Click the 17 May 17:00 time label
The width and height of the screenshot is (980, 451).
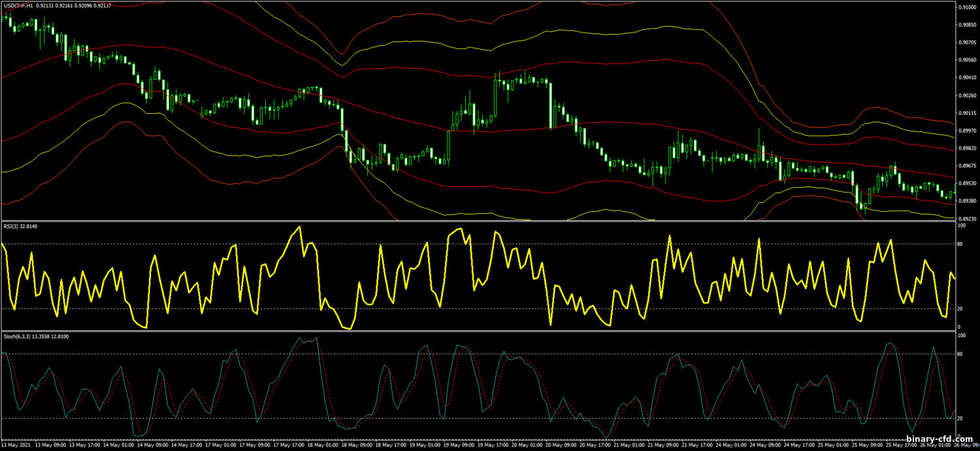click(x=289, y=445)
